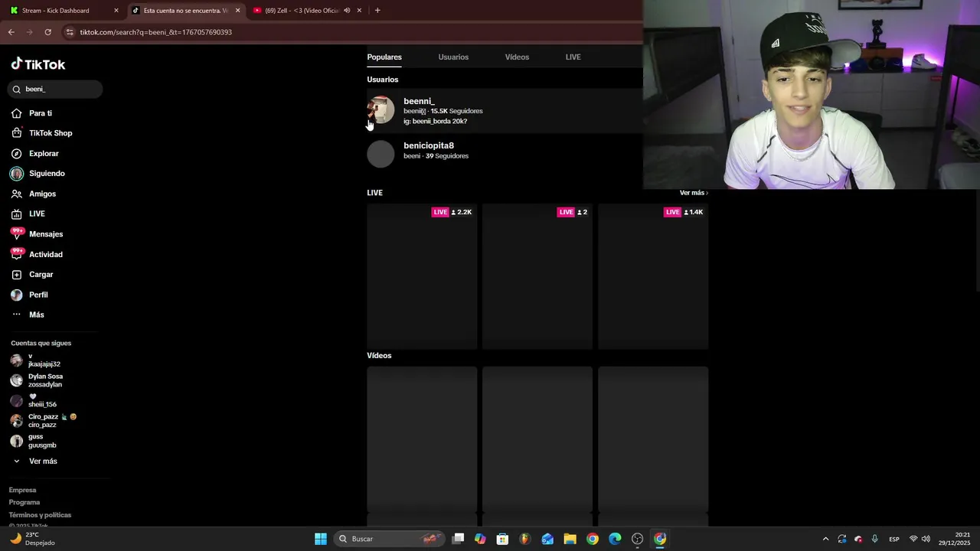
Task: Click the TikTok logo
Action: pyautogui.click(x=38, y=64)
